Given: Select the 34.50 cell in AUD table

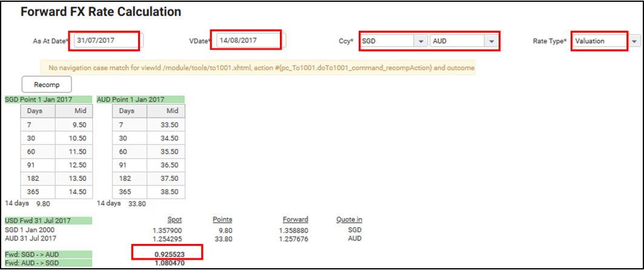Looking at the screenshot, I should click(x=166, y=138).
